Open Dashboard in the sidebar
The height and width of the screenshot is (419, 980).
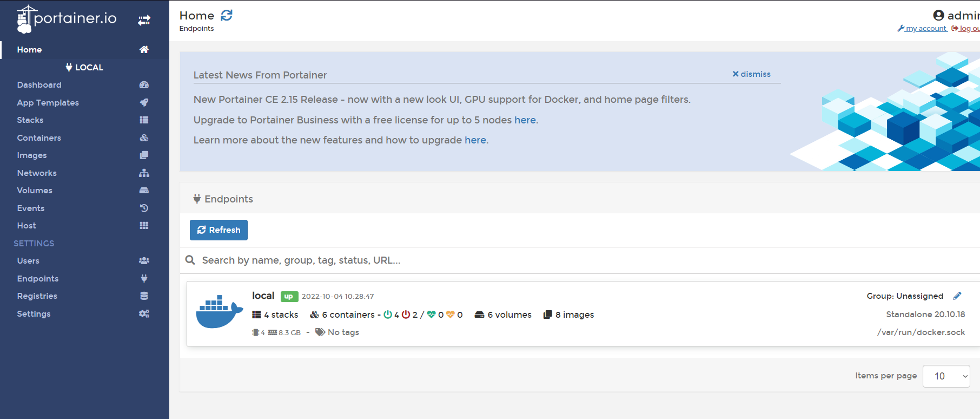tap(39, 85)
